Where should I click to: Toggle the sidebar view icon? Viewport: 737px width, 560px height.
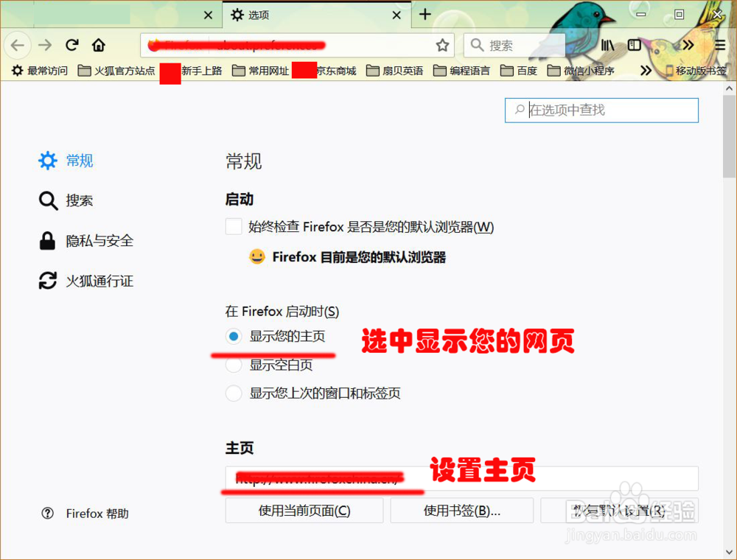pos(634,45)
